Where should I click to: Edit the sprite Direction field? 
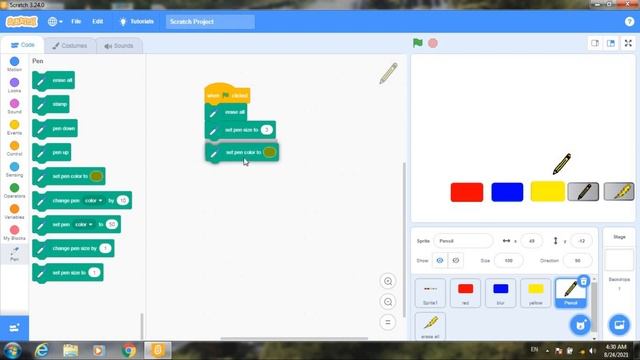click(577, 260)
